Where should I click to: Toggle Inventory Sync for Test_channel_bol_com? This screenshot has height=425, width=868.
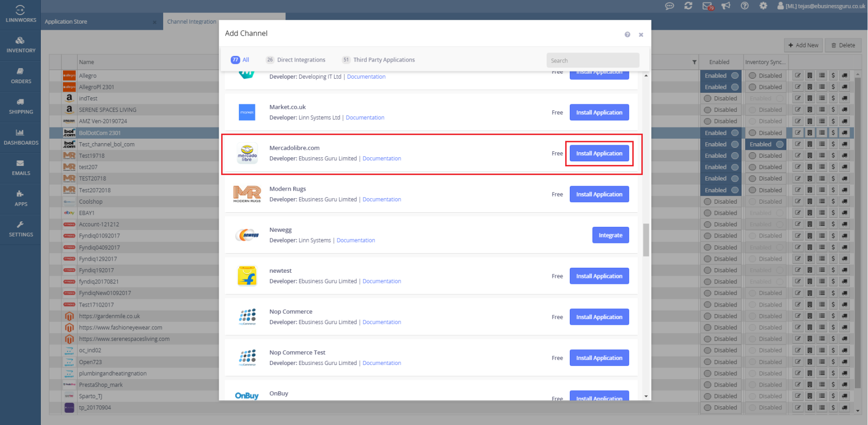pos(766,144)
